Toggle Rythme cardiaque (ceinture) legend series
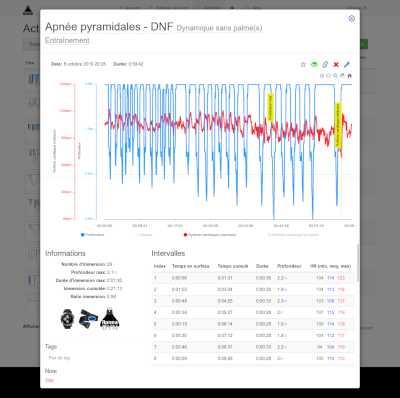The height and width of the screenshot is (398, 400). tap(210, 235)
